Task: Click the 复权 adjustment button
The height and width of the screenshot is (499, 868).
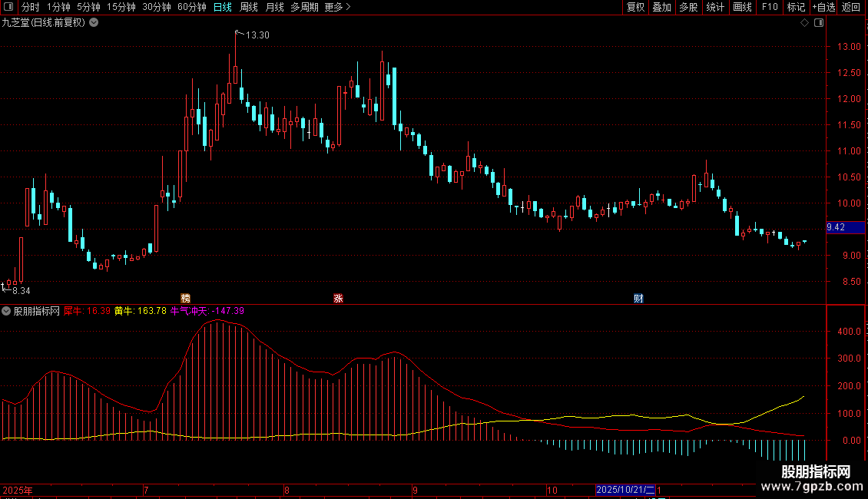Action: pyautogui.click(x=635, y=7)
